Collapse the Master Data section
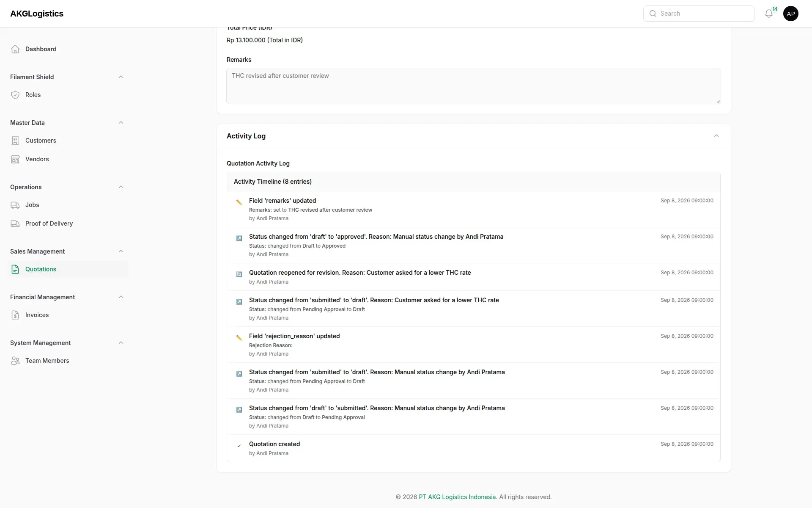Image resolution: width=812 pixels, height=508 pixels. point(121,123)
